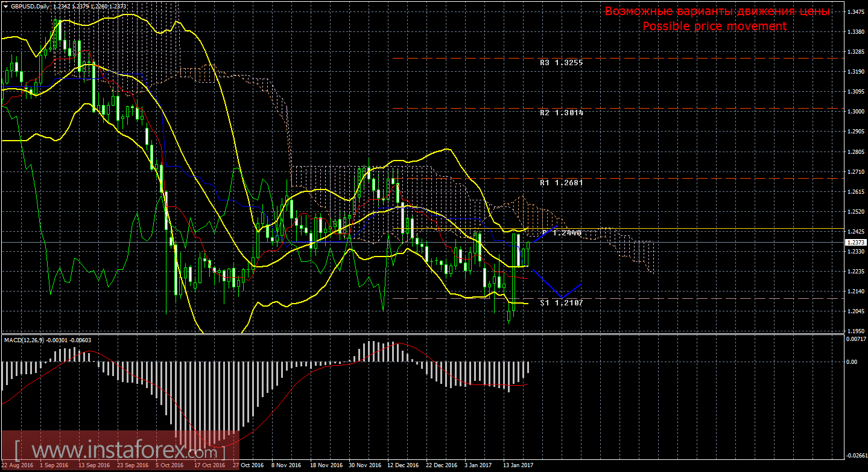Click the red 'Possible price movement' heading

[714, 27]
